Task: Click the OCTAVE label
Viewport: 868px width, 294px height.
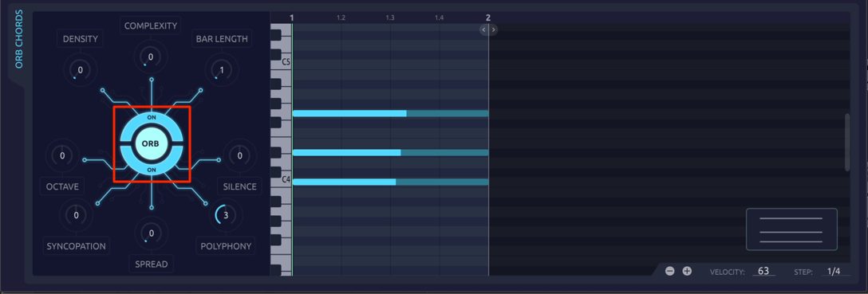Action: (x=62, y=186)
